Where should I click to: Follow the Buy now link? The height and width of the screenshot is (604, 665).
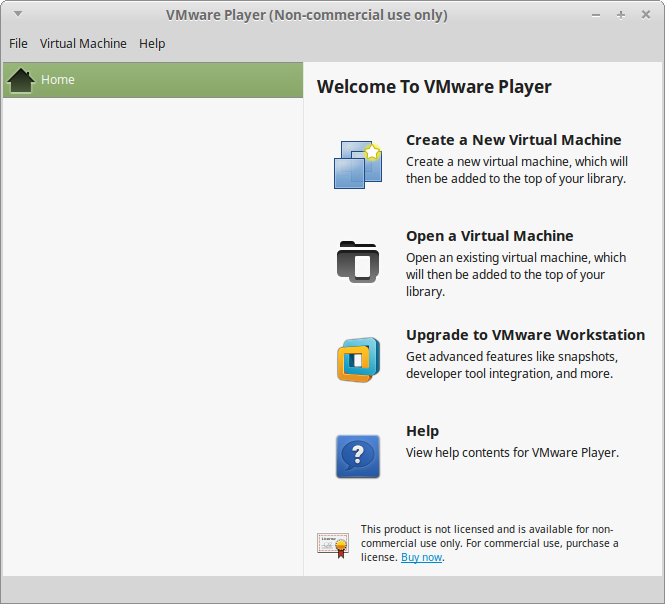(422, 557)
